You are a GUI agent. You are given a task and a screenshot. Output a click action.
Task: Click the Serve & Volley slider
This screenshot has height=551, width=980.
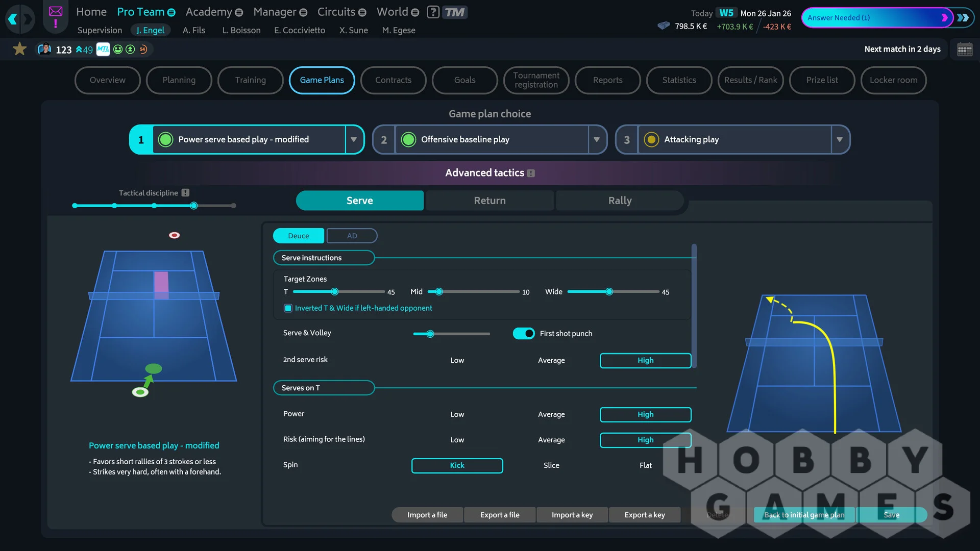point(451,334)
